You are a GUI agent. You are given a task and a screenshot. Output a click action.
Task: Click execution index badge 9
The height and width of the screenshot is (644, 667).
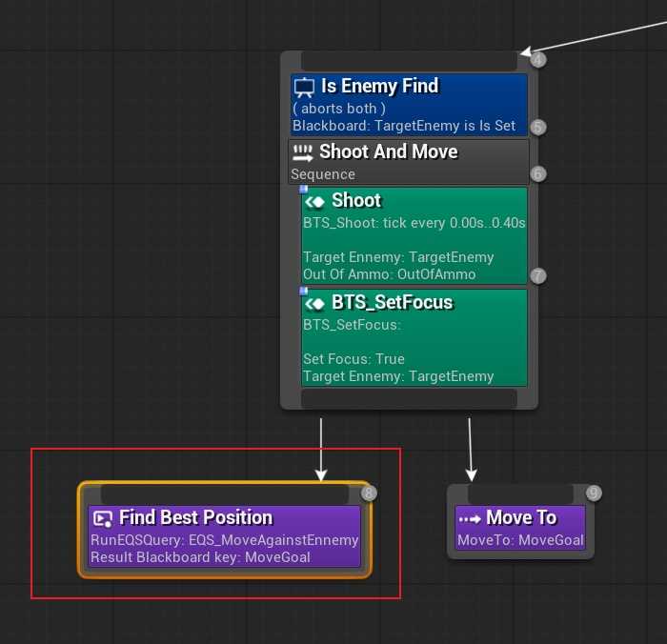594,493
